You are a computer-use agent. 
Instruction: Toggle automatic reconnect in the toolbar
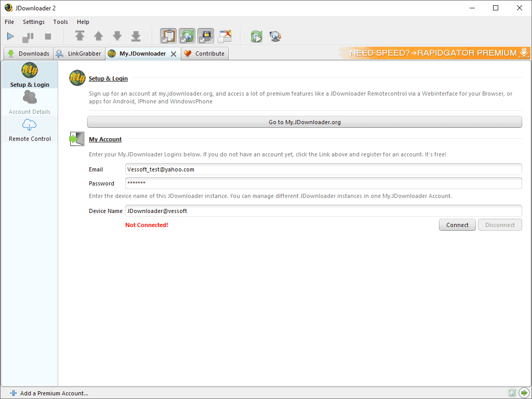[x=187, y=36]
